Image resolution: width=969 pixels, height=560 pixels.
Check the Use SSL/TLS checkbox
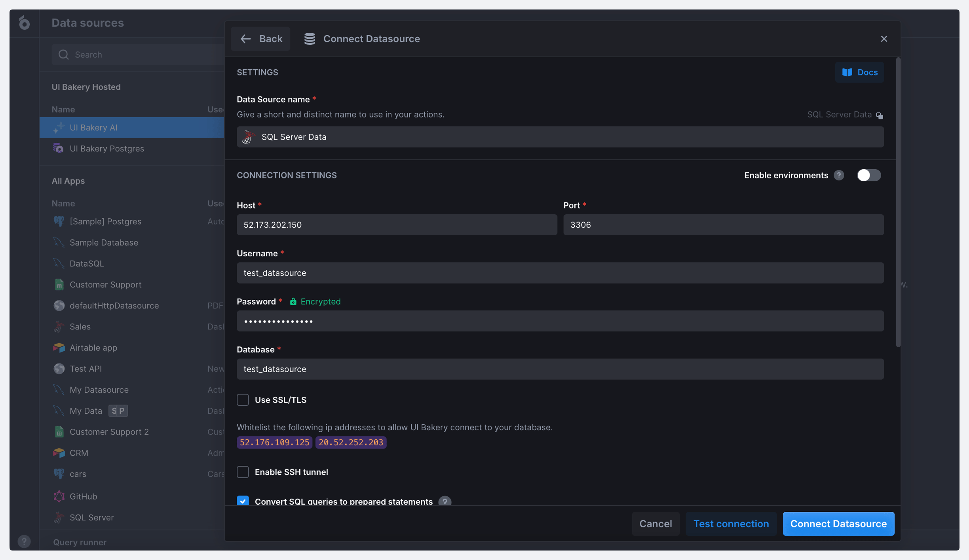pyautogui.click(x=243, y=400)
